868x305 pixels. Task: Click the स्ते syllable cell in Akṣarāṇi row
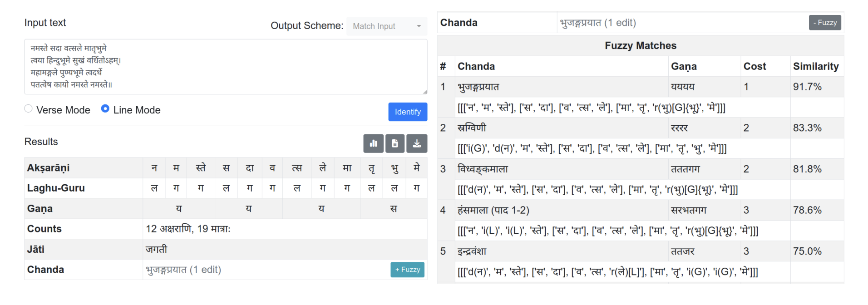[201, 168]
